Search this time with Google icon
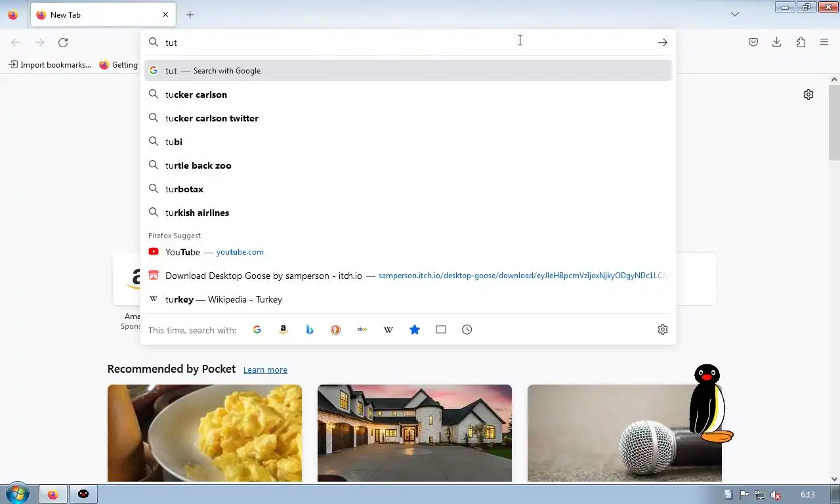The image size is (840, 504). click(x=257, y=329)
